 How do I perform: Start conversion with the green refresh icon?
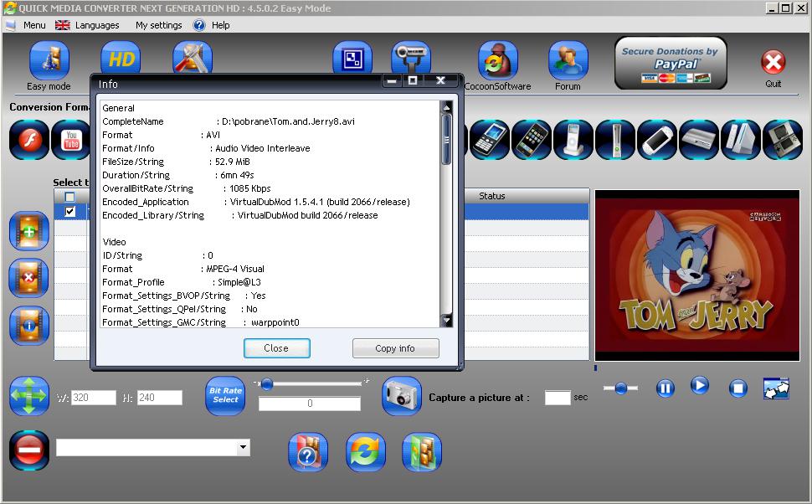point(366,452)
